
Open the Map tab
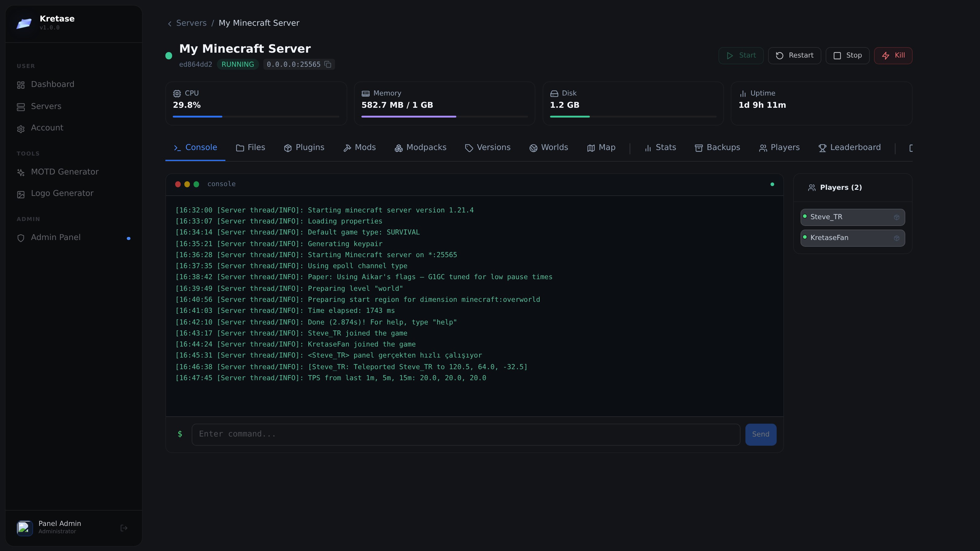tap(601, 148)
